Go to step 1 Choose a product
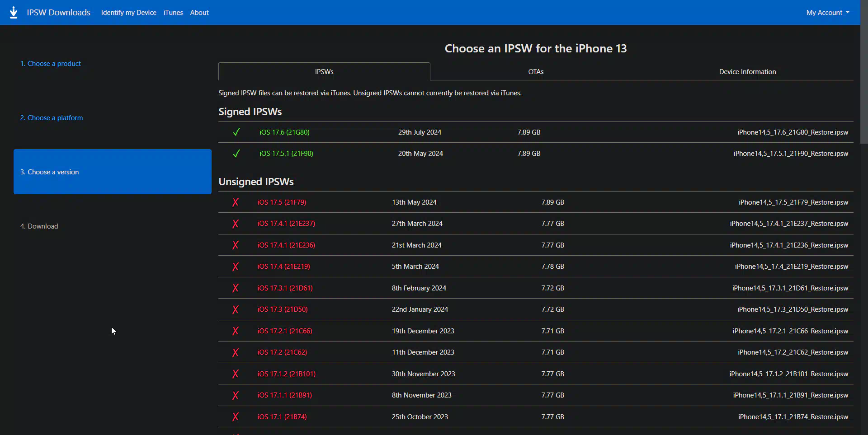The image size is (868, 435). [x=51, y=64]
